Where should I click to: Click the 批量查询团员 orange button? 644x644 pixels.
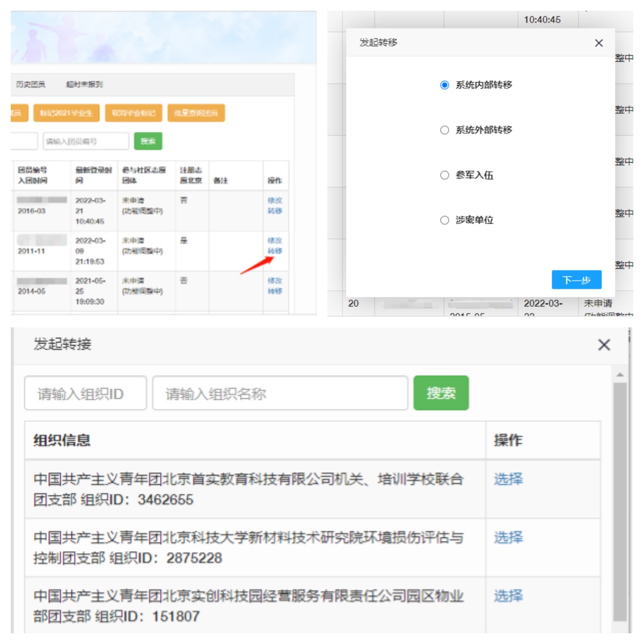pos(196,113)
